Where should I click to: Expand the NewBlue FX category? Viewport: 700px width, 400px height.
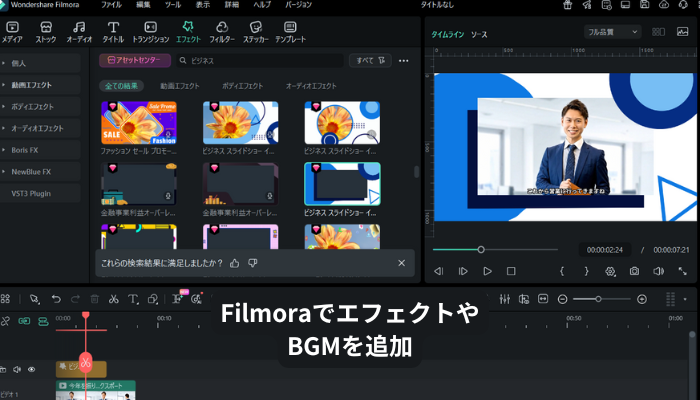40,172
